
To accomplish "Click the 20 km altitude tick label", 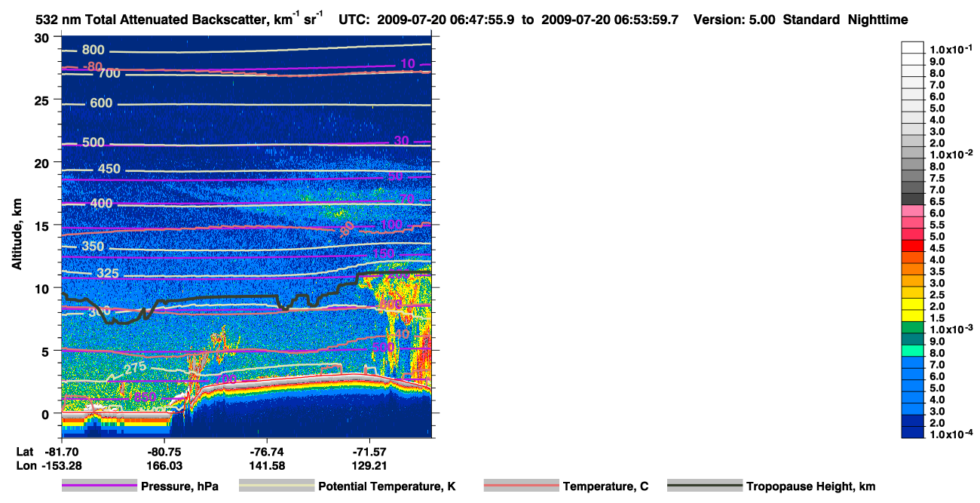I will point(43,163).
